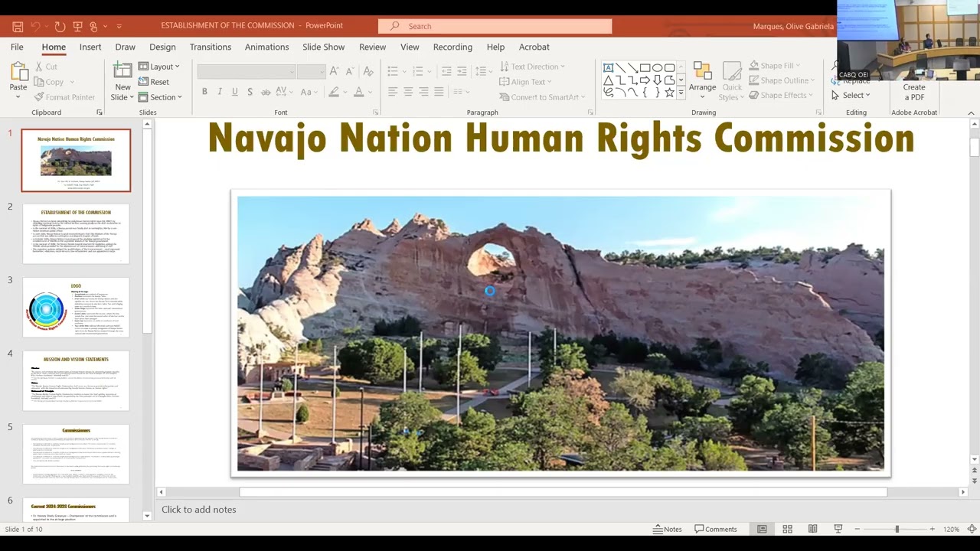Open the Align Text dropdown
980x551 pixels.
tap(525, 82)
